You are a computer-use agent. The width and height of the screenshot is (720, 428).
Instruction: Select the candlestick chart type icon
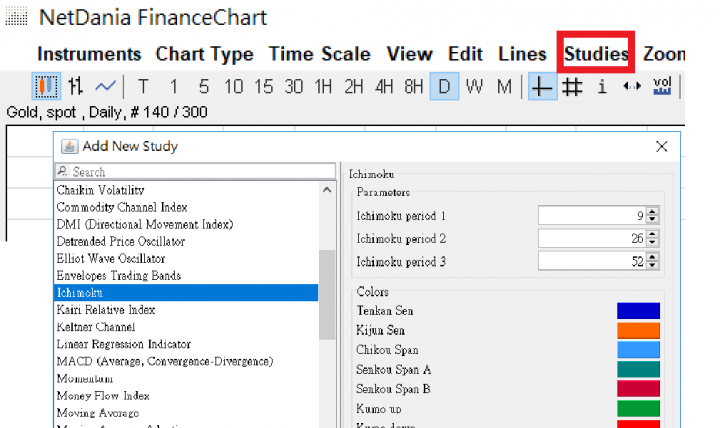pos(45,86)
